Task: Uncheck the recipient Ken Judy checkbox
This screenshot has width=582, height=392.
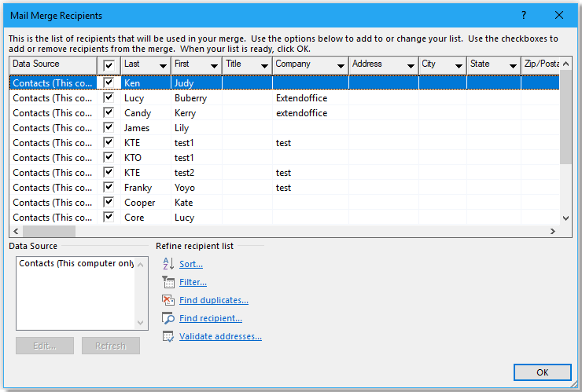Action: pos(109,82)
